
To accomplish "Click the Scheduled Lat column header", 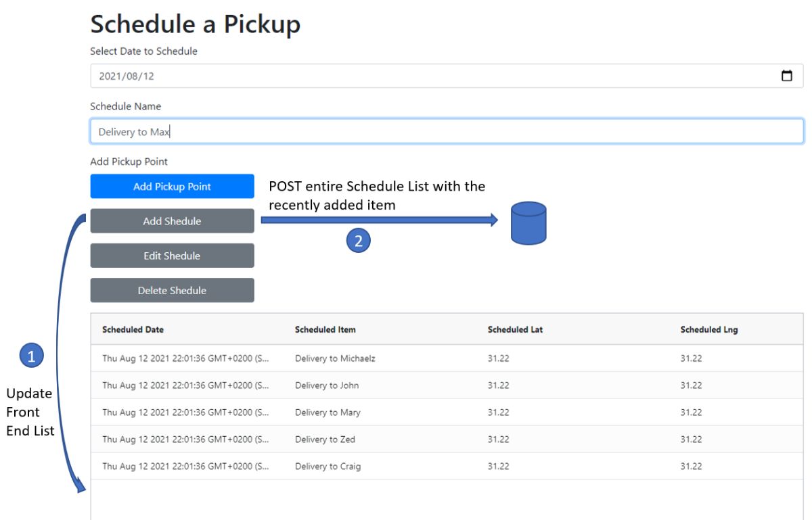I will coord(515,329).
